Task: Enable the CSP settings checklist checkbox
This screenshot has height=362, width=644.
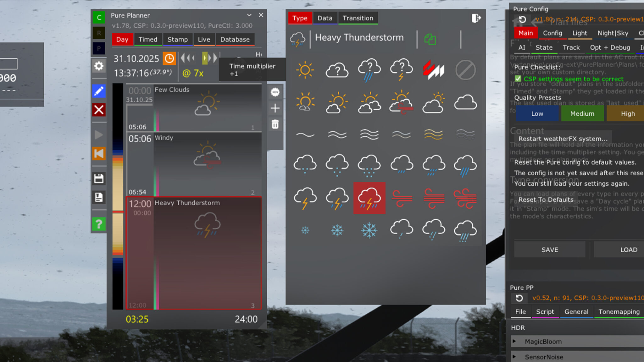Action: (x=518, y=79)
